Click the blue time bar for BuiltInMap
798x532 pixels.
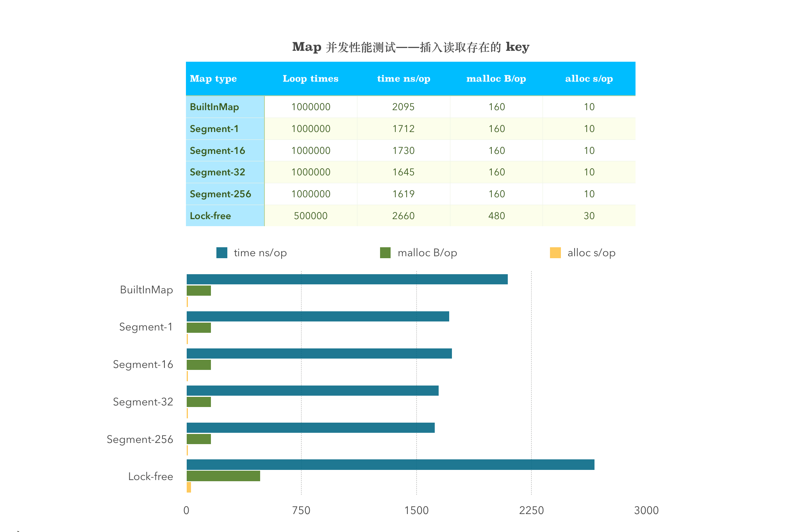(347, 279)
